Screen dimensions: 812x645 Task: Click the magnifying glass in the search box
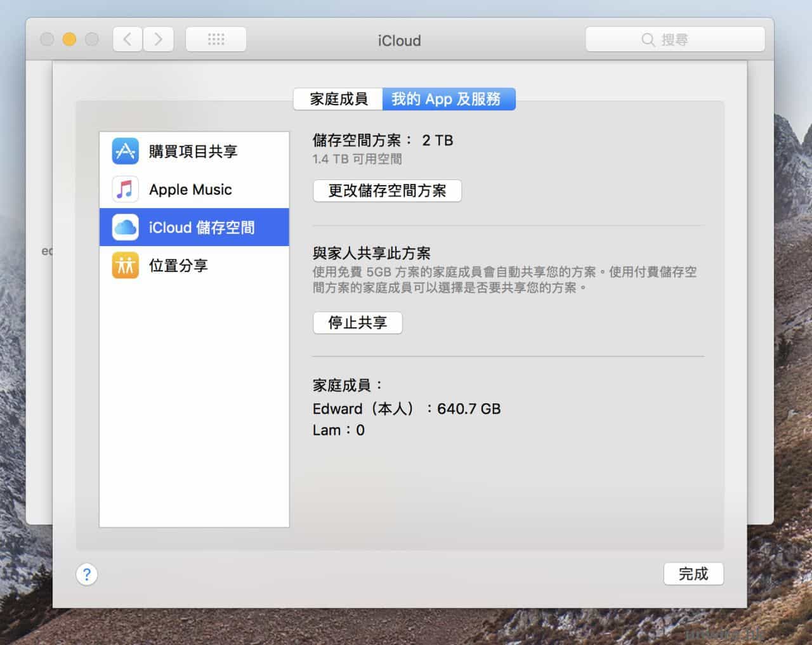pos(648,40)
